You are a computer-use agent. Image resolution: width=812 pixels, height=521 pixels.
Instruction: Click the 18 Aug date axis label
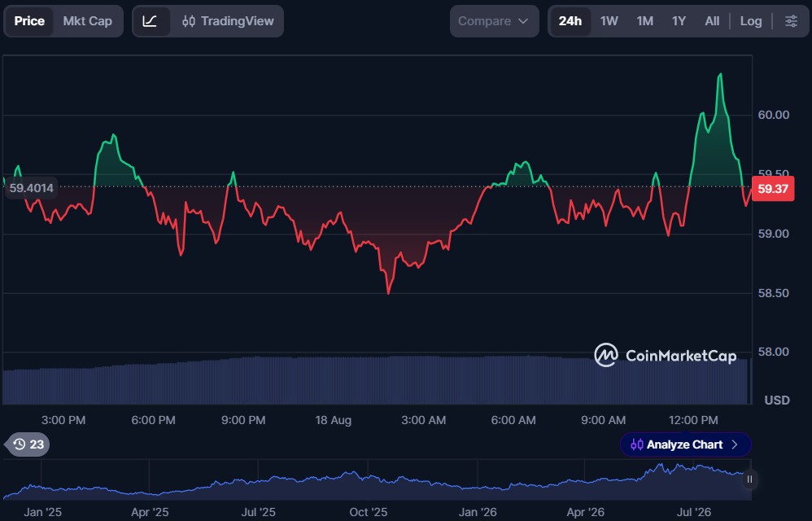(334, 420)
